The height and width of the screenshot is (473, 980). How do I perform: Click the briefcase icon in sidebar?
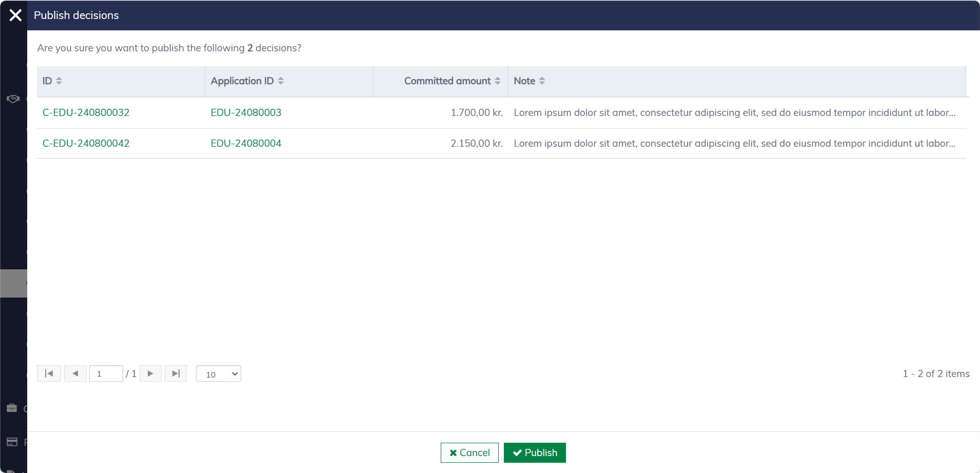click(12, 408)
